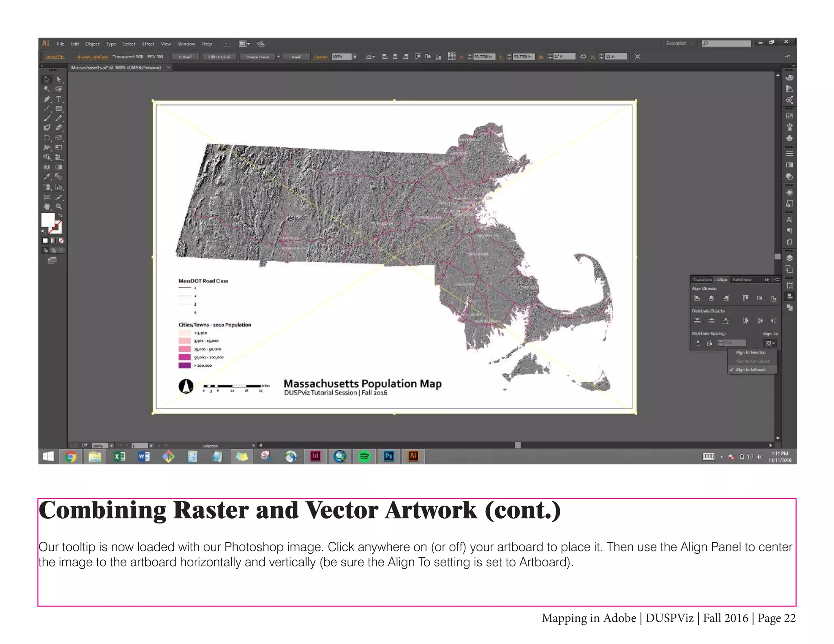Pick the Magic Wand tool
834x644 pixels.
[47, 89]
